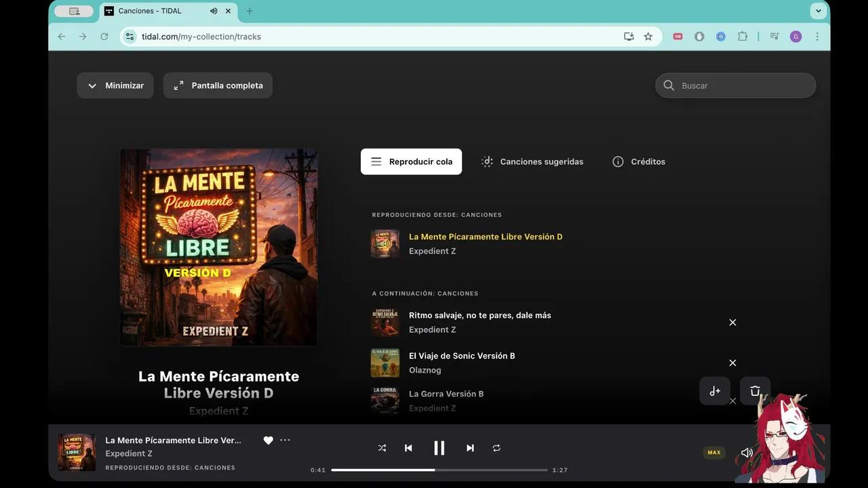Open a new browser tab
Screen dimensions: 868x488
click(250, 11)
